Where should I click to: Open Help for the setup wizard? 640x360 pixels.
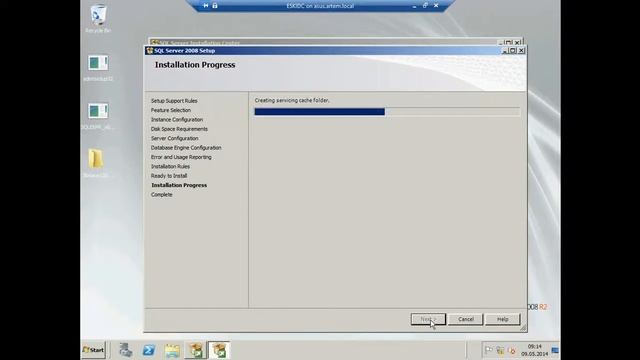coord(502,319)
